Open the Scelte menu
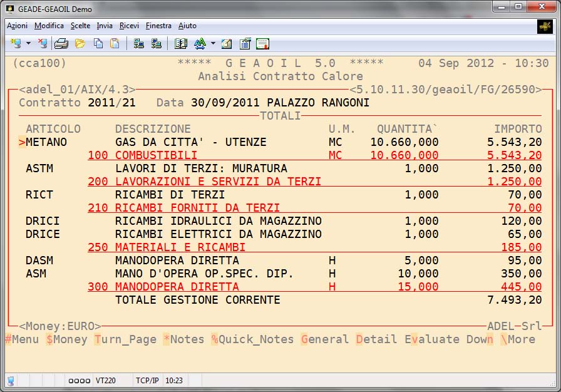 point(80,26)
